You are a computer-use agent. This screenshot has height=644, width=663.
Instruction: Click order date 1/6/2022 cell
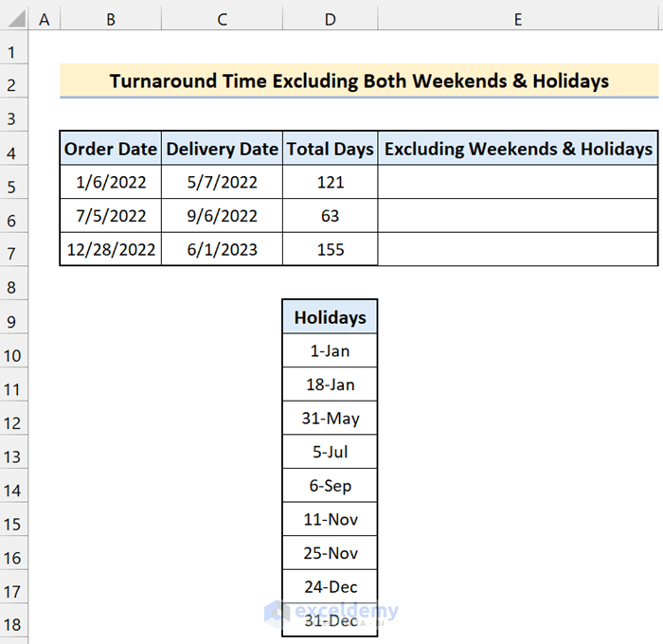coord(111,182)
